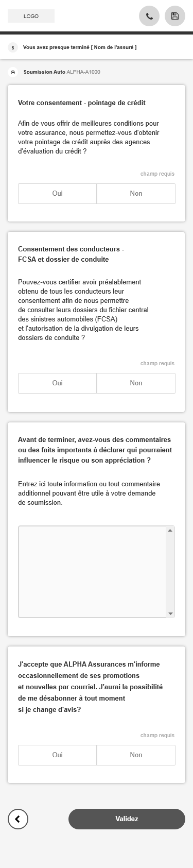The width and height of the screenshot is (193, 868).
Task: Click the Soumission Auto ALPHA-A1000 label
Action: [x=62, y=72]
